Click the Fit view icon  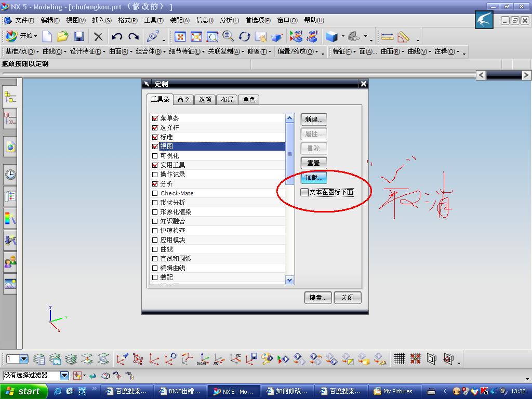point(180,36)
